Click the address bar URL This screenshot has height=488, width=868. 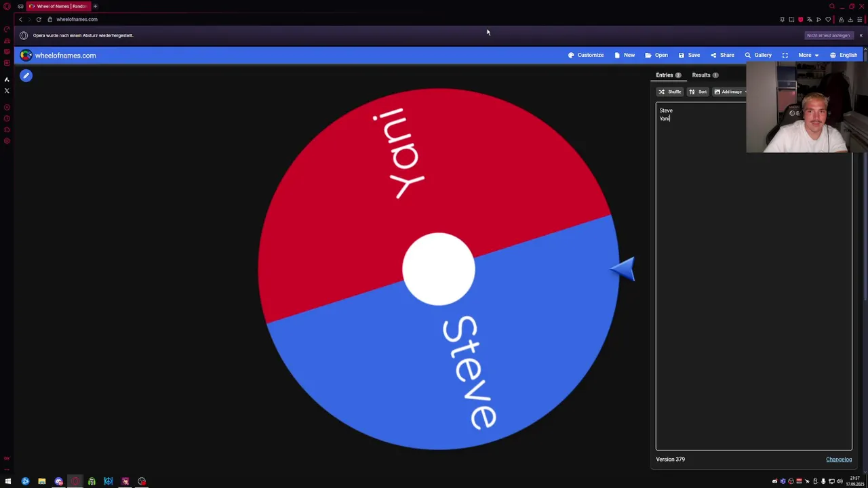click(77, 19)
